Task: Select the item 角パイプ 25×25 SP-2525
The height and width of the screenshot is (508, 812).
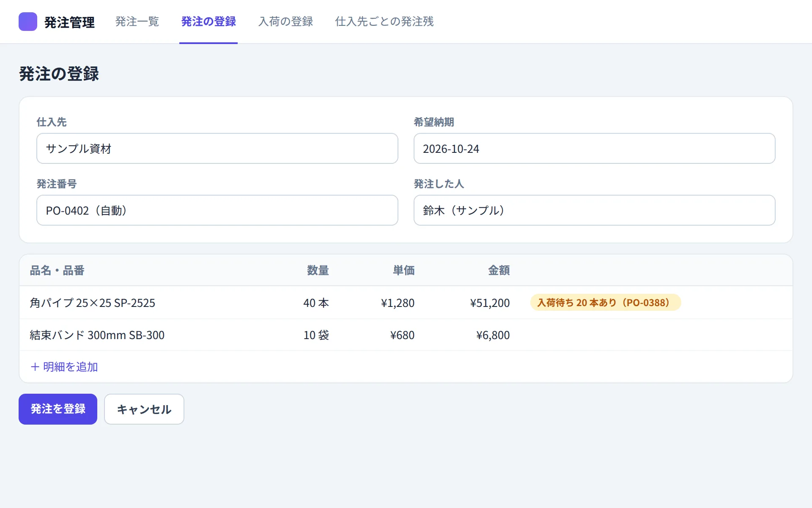Action: click(93, 303)
